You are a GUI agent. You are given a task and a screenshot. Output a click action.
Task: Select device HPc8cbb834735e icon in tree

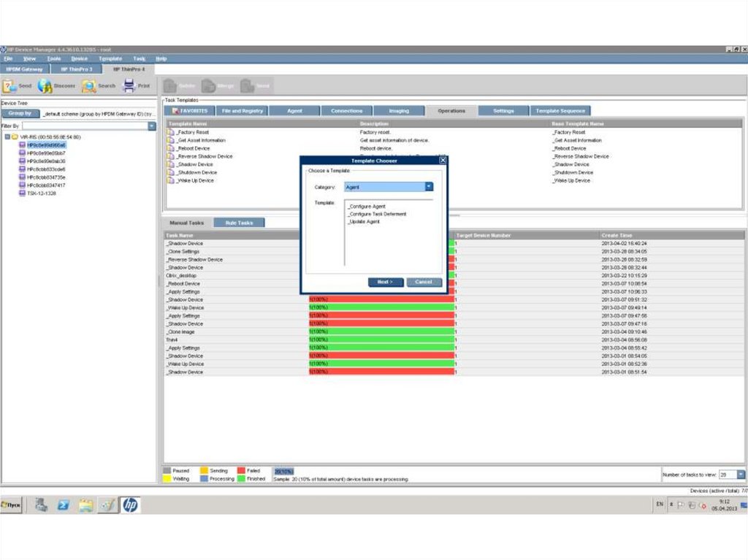tap(22, 177)
